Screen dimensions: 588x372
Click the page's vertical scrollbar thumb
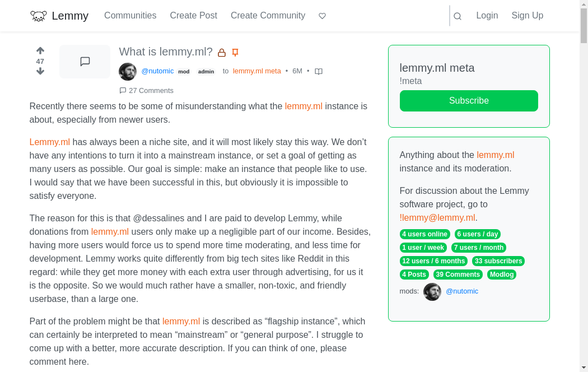pos(584,25)
